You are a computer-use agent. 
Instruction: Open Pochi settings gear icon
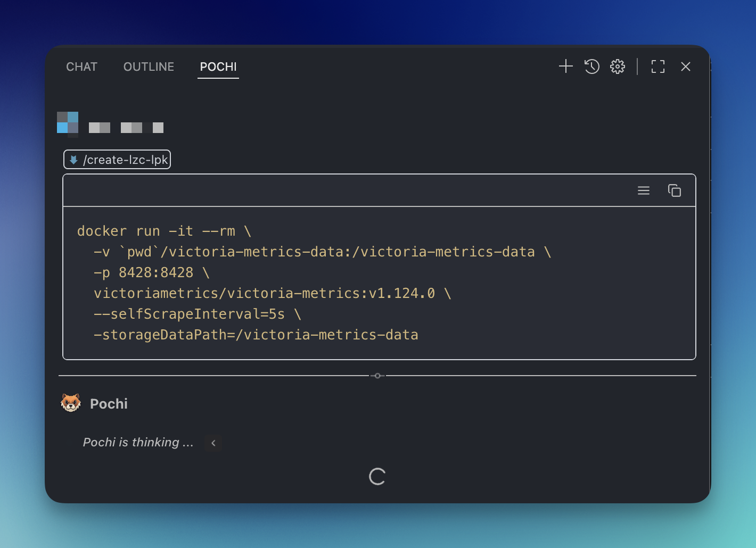coord(618,67)
